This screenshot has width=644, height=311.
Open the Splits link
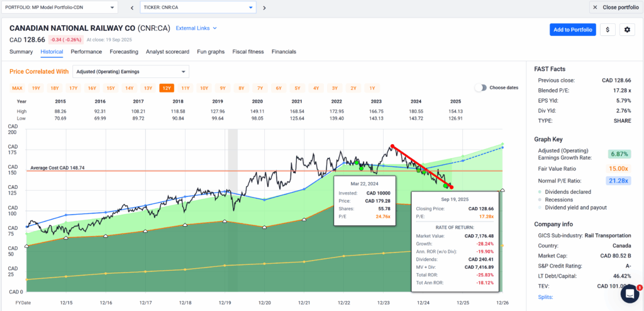[545, 297]
